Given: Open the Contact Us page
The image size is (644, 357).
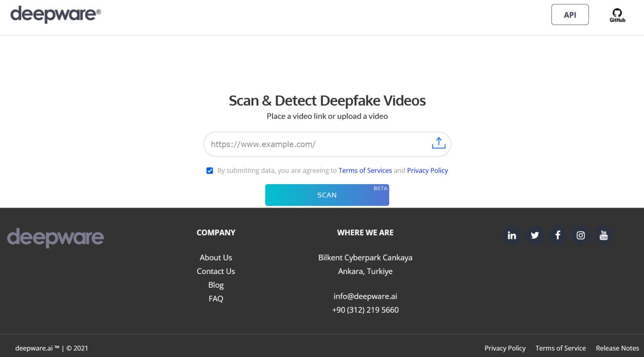Looking at the screenshot, I should coord(216,271).
